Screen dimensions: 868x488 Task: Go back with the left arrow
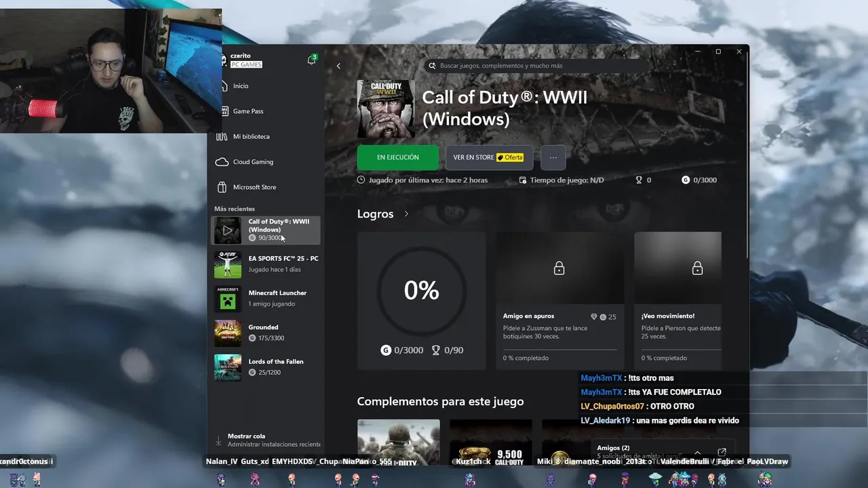(338, 66)
